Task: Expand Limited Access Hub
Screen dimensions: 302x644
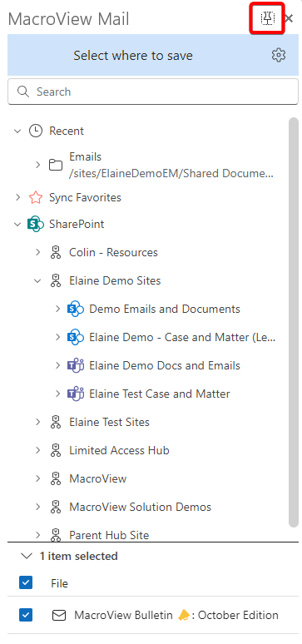Action: point(37,450)
